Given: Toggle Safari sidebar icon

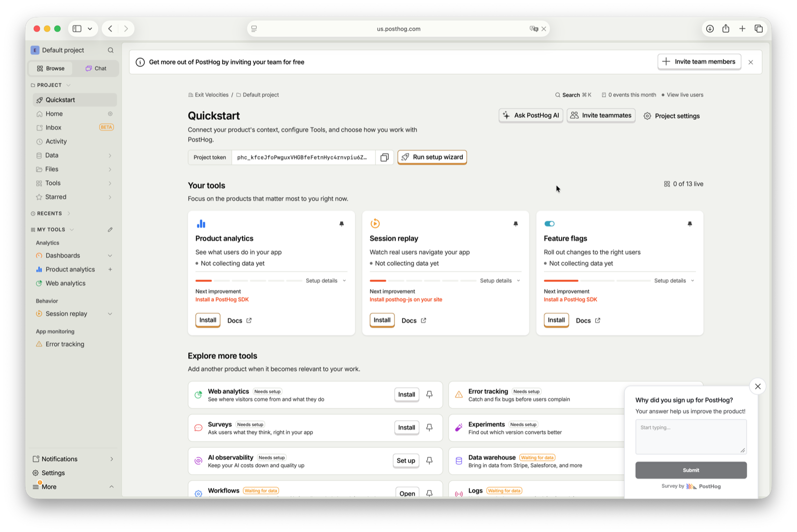Looking at the screenshot, I should pos(77,29).
